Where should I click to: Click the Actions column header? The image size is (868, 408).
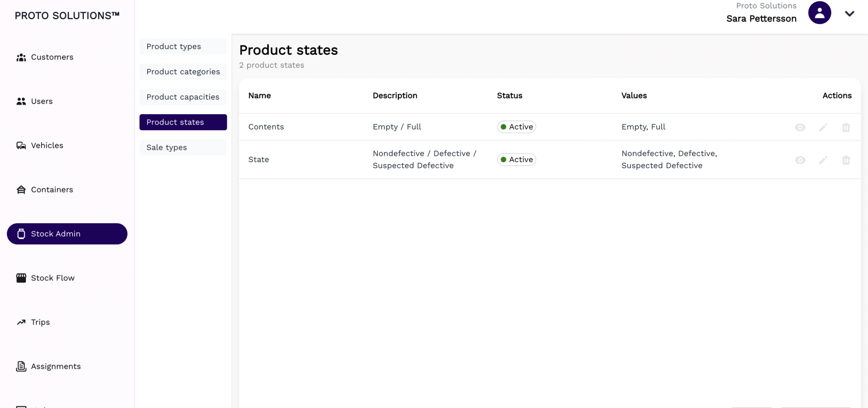(837, 96)
